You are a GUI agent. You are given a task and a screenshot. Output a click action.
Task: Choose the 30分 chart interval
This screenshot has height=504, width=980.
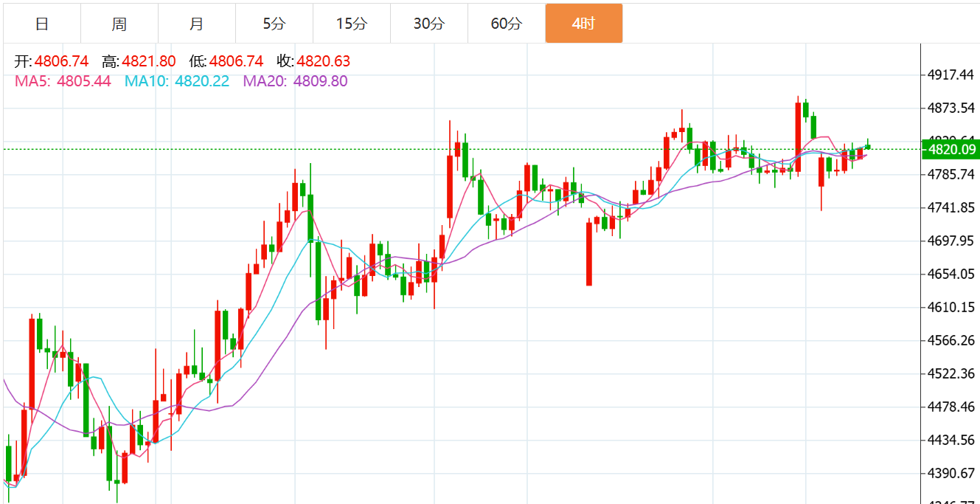(428, 24)
